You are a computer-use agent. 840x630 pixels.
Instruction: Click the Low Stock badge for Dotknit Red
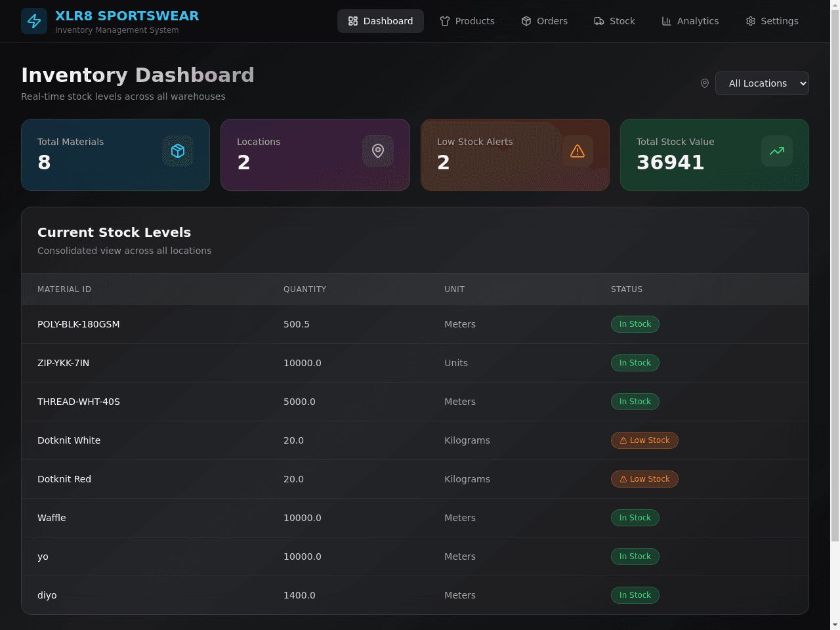coord(644,479)
